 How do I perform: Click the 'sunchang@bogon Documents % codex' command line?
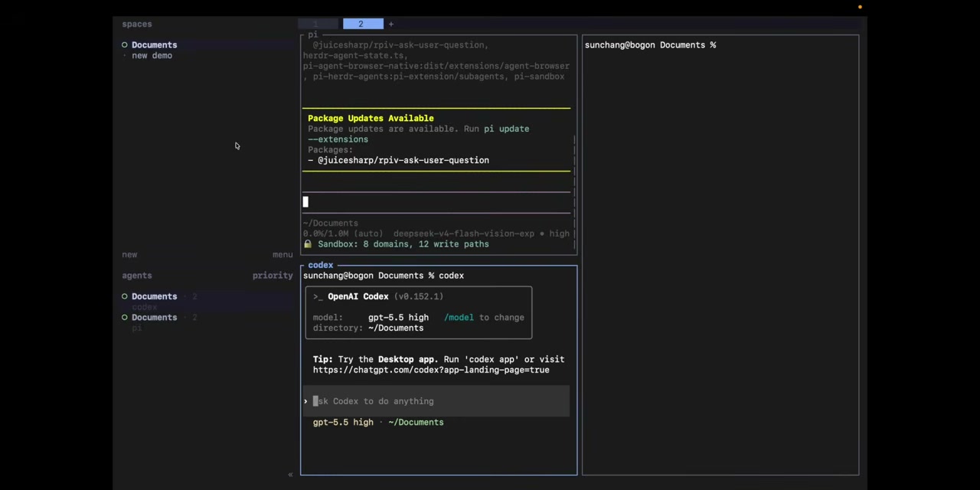384,276
